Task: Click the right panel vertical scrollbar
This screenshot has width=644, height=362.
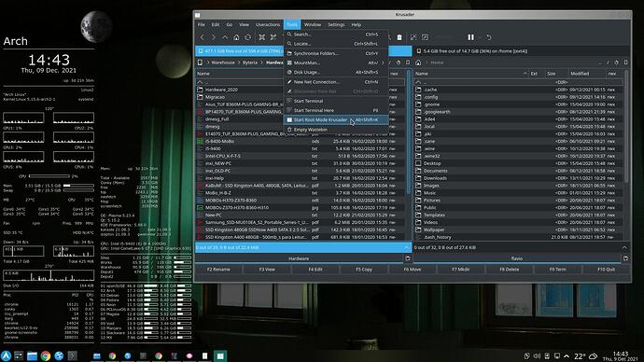Action: click(x=626, y=127)
